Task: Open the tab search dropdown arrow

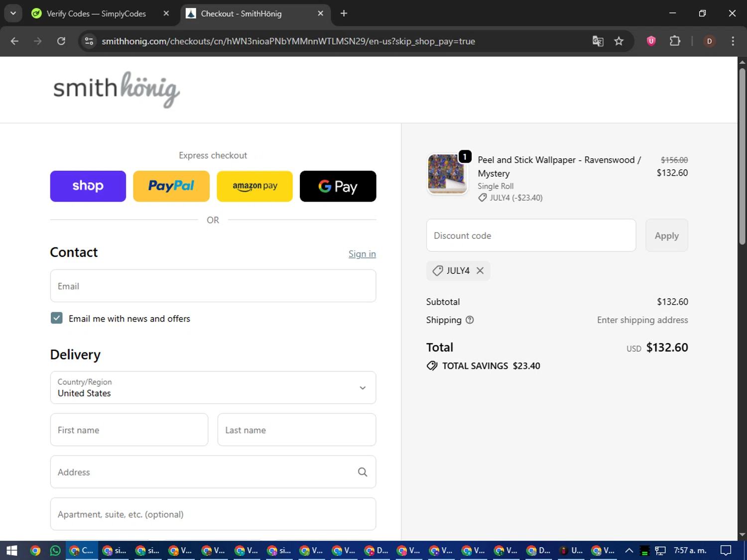Action: [x=13, y=13]
